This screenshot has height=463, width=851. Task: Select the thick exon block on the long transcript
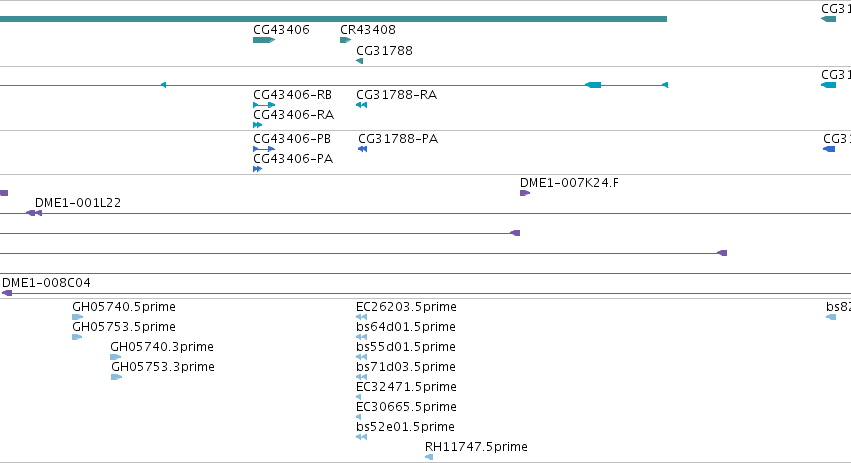(593, 85)
